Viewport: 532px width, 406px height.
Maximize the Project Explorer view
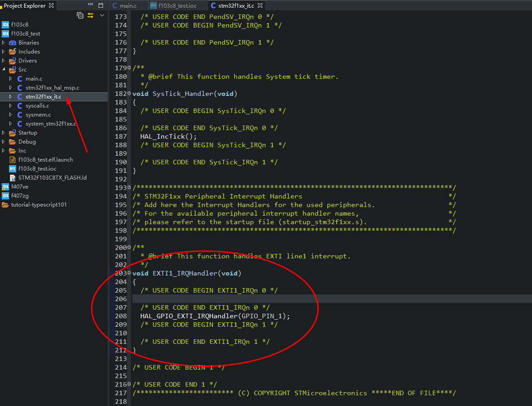(x=100, y=5)
